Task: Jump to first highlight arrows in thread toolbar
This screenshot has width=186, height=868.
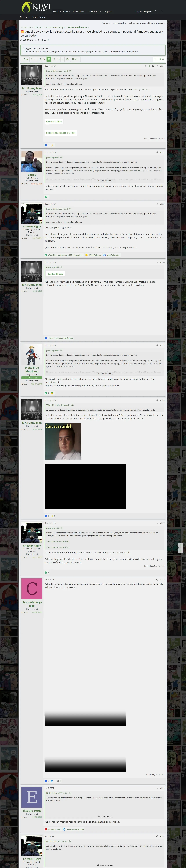Action: tap(155, 59)
